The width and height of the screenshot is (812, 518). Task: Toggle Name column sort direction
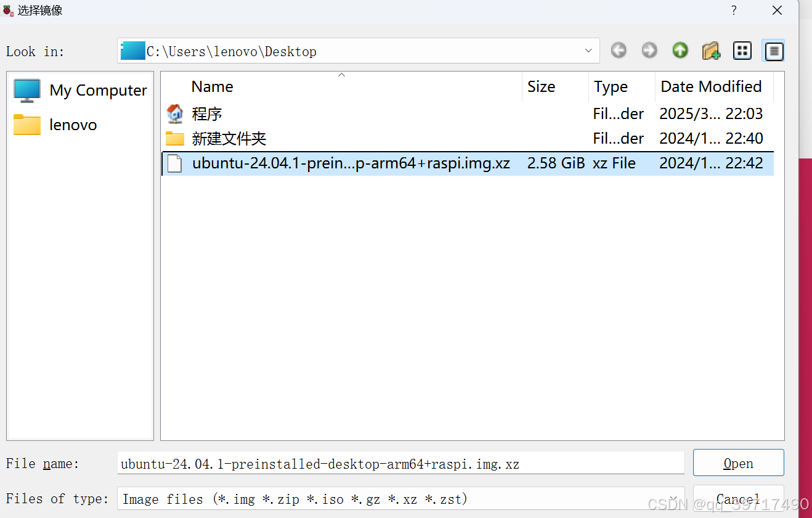212,86
